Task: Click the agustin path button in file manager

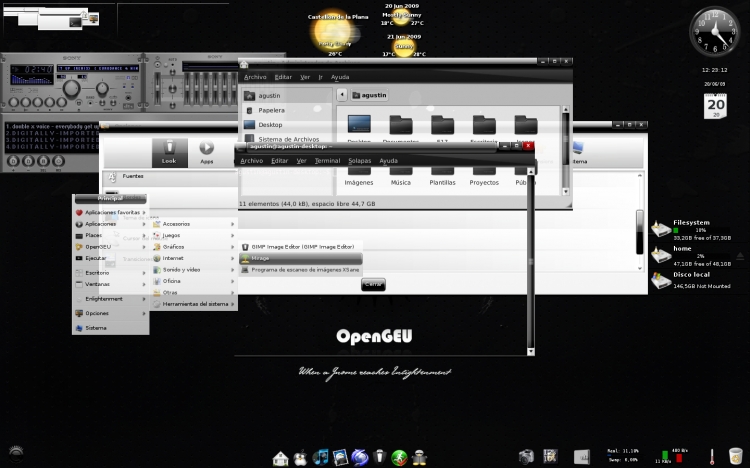Action: tap(369, 95)
